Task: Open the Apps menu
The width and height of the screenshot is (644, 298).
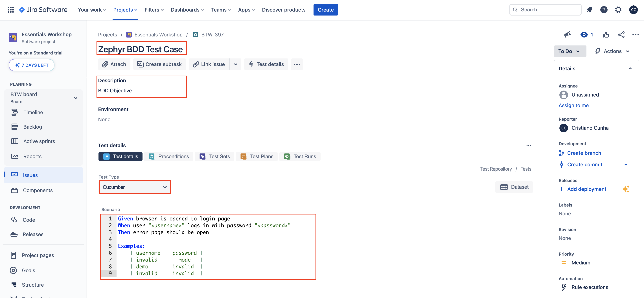Action: point(246,10)
